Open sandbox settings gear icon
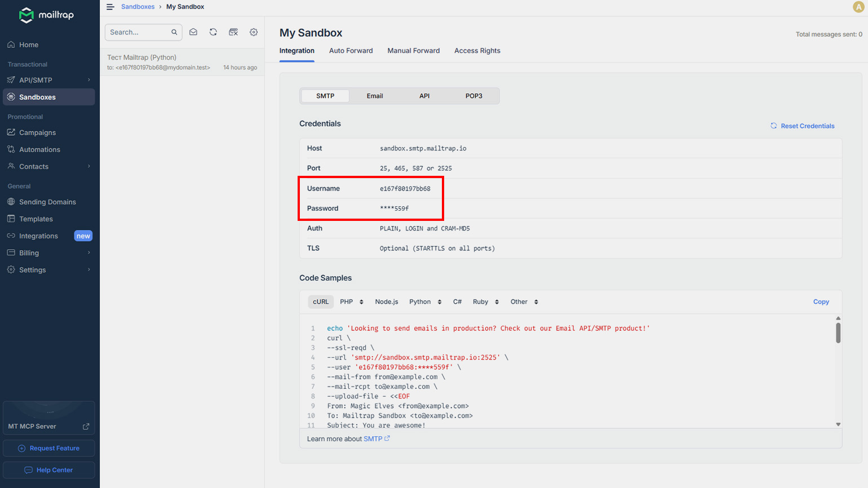 click(x=254, y=32)
